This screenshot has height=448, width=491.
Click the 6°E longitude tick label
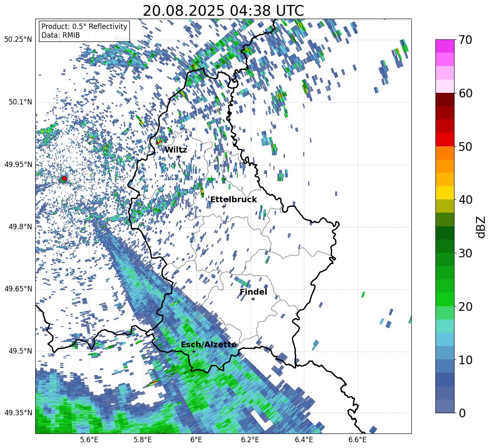click(x=196, y=440)
